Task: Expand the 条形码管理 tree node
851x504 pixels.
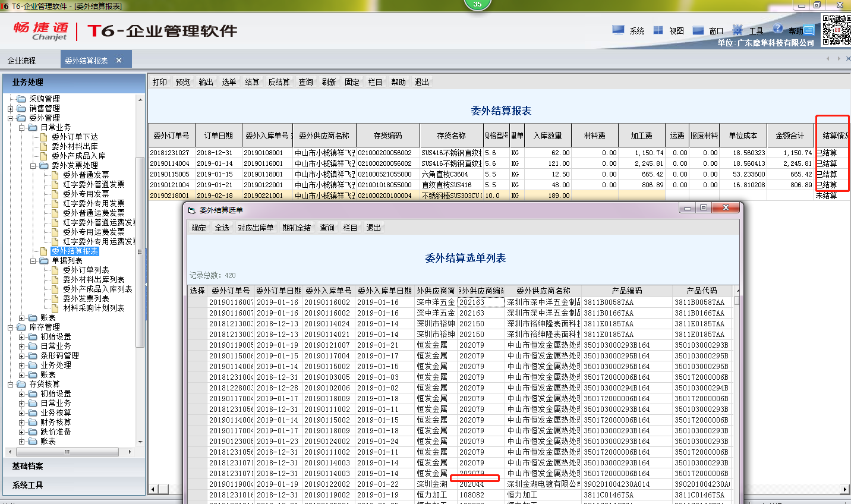Action: (21, 356)
